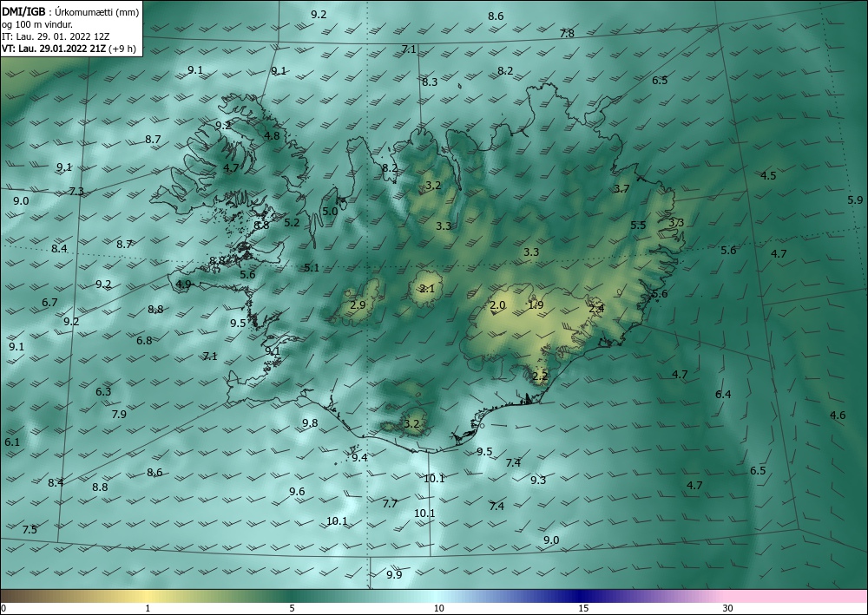Viewport: 868px width, 615px height.
Task: Click the 9.8 value off the south coast
Action: (x=310, y=423)
